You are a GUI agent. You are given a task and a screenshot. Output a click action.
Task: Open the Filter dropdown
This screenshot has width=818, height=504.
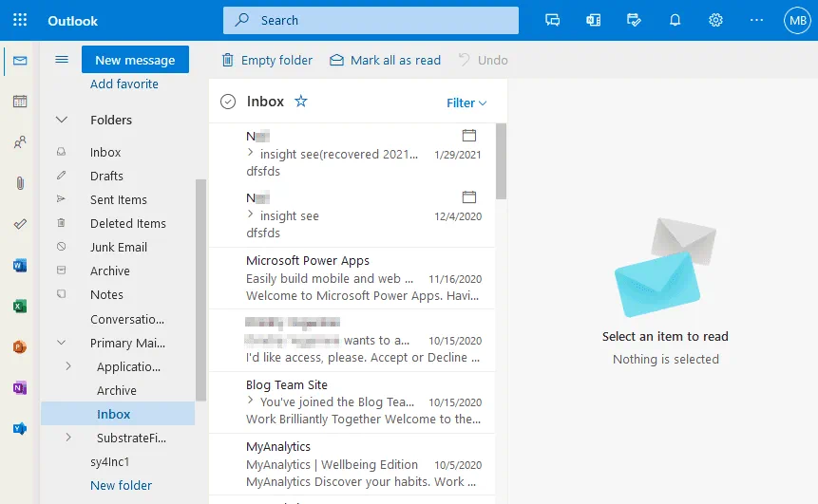(466, 103)
